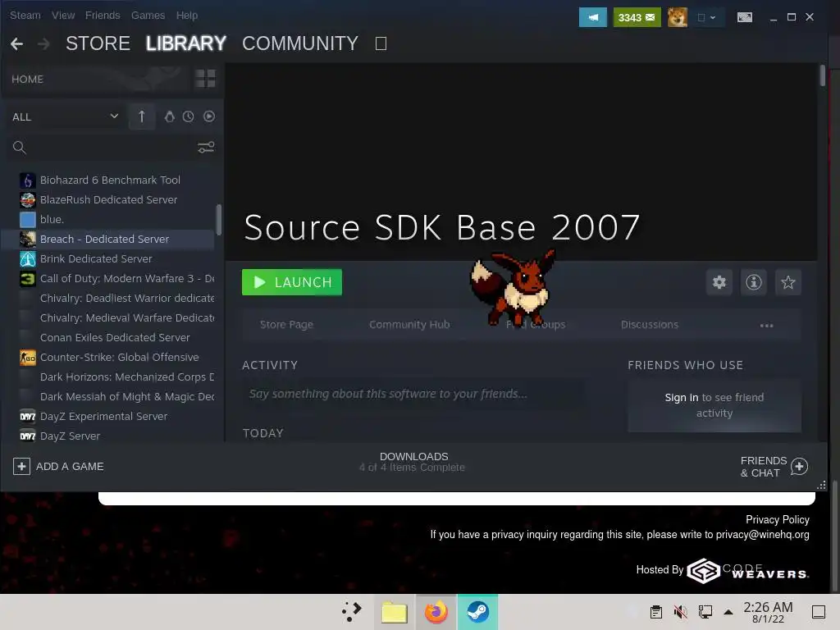
Task: Open FRIENDS & CHAT
Action: (774, 467)
